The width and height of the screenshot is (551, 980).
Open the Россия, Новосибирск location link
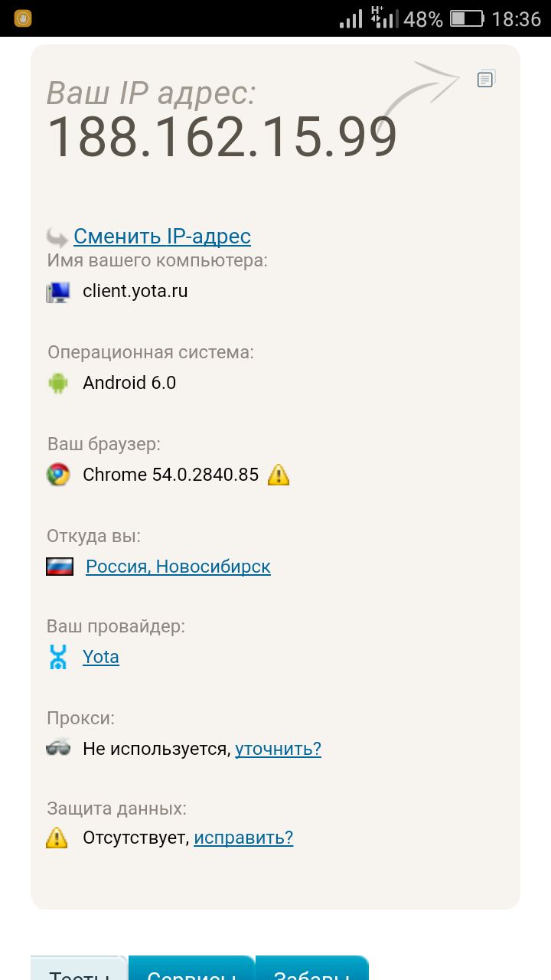pyautogui.click(x=178, y=567)
